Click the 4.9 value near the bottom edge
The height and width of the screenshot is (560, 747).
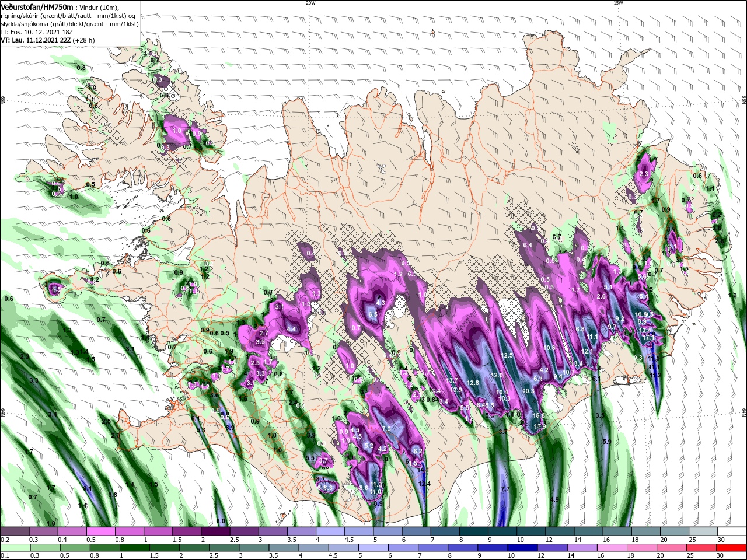[x=554, y=499]
